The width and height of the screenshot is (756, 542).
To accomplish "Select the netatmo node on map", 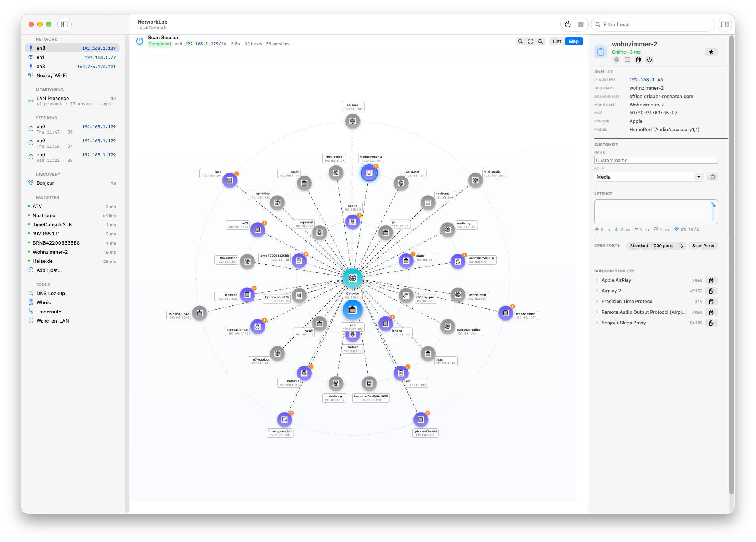I will [x=304, y=373].
